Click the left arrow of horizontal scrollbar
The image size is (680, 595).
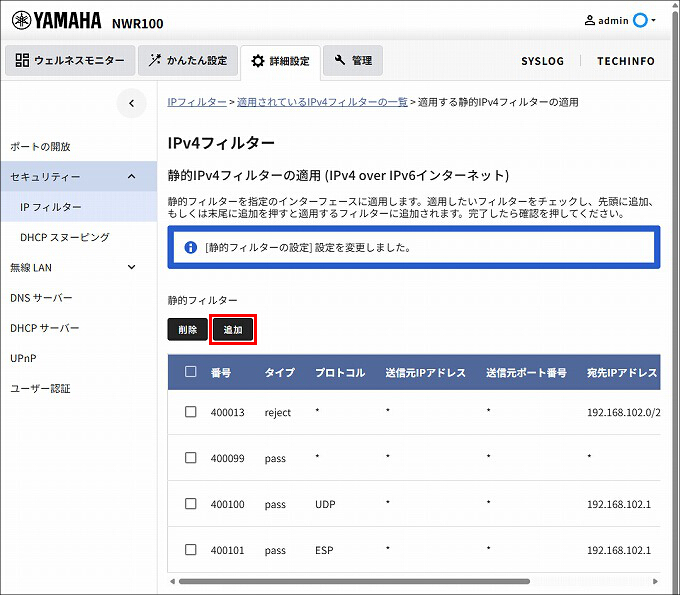(x=172, y=581)
